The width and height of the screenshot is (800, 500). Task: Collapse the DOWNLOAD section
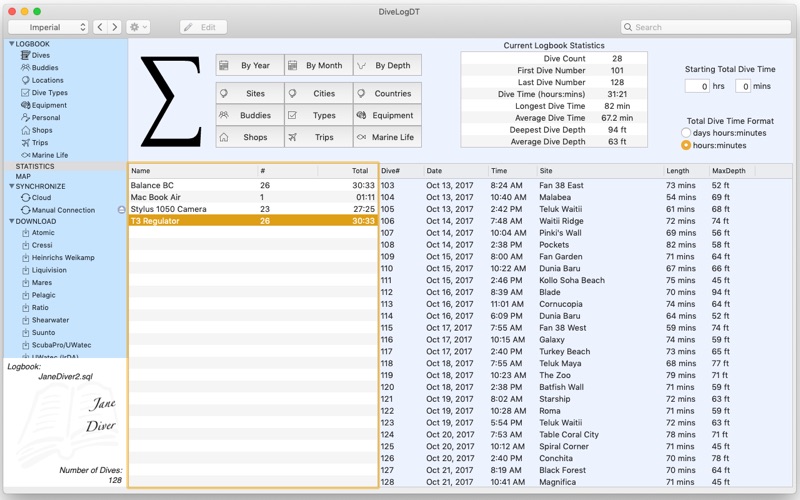point(12,222)
